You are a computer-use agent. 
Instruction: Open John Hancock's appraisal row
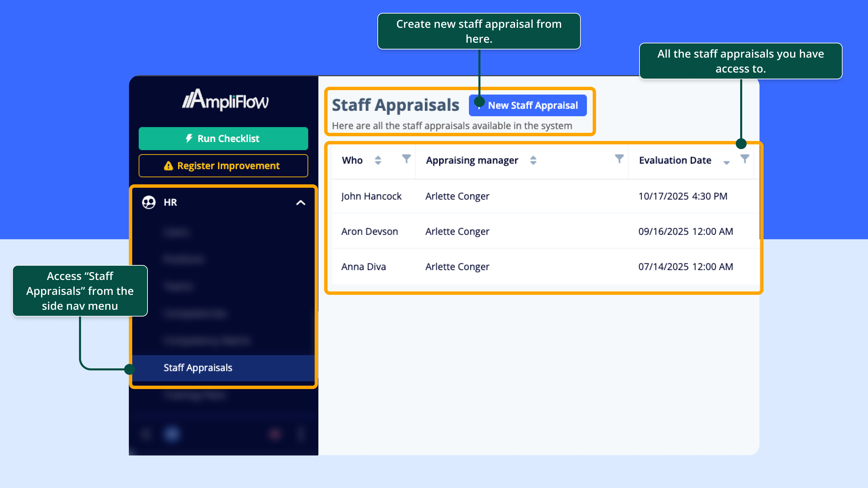371,196
